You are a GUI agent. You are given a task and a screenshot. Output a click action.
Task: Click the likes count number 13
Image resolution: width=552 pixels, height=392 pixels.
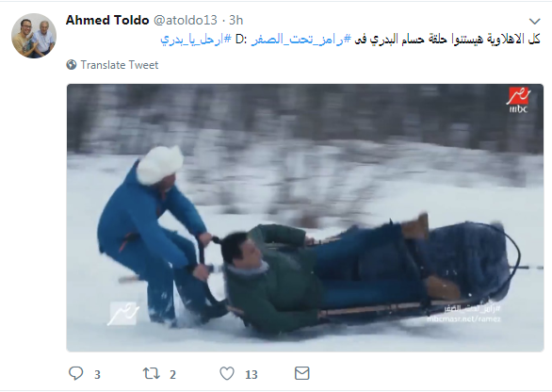click(x=252, y=374)
